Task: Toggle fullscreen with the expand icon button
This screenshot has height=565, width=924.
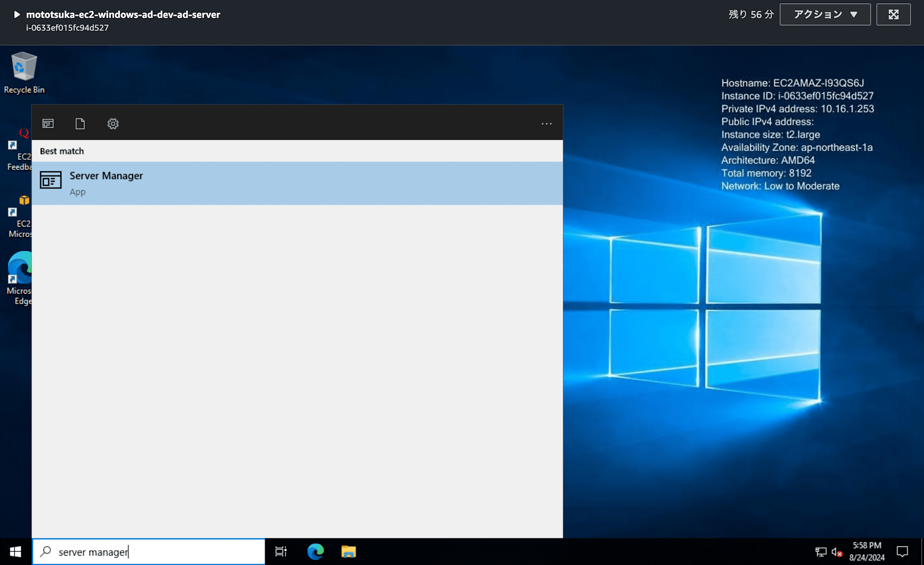Action: (894, 14)
